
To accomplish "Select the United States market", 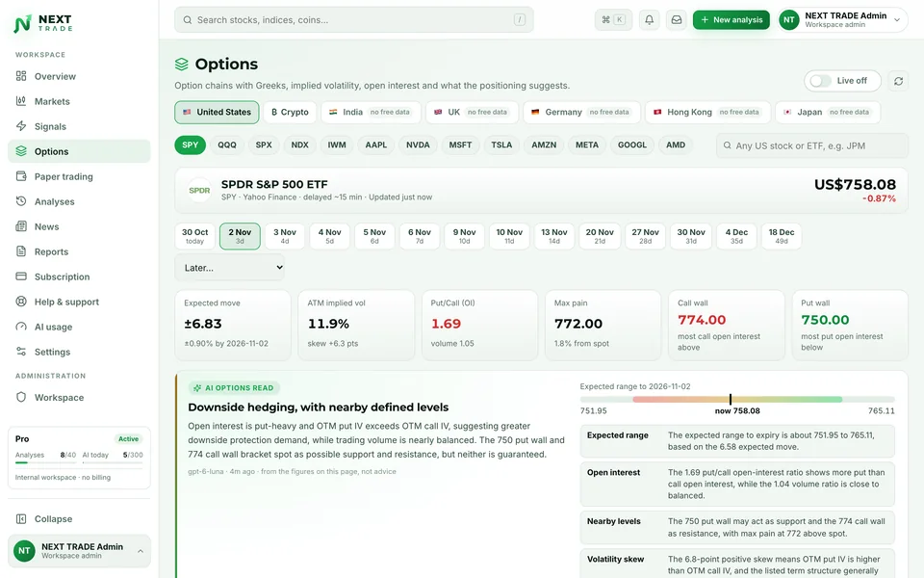I will 217,112.
